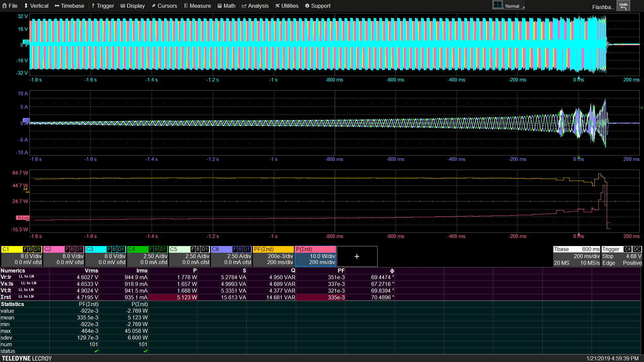Screen dimensions: 644x362
Task: Click the PF(Σrst) orange trace descriptor
Action: point(273,256)
